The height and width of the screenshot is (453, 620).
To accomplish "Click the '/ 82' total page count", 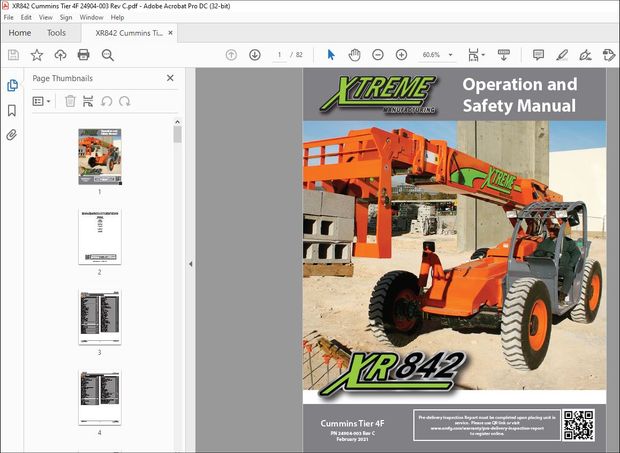I will pos(297,55).
